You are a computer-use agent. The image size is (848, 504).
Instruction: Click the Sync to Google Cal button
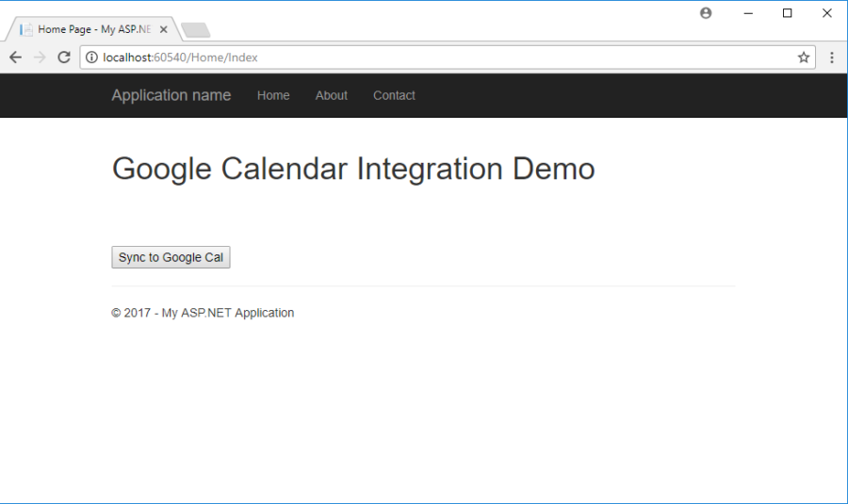click(x=171, y=257)
